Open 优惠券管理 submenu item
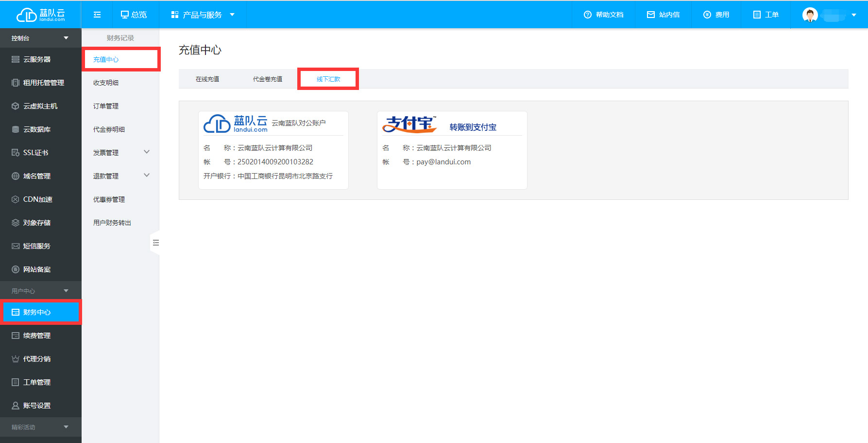 click(x=109, y=199)
